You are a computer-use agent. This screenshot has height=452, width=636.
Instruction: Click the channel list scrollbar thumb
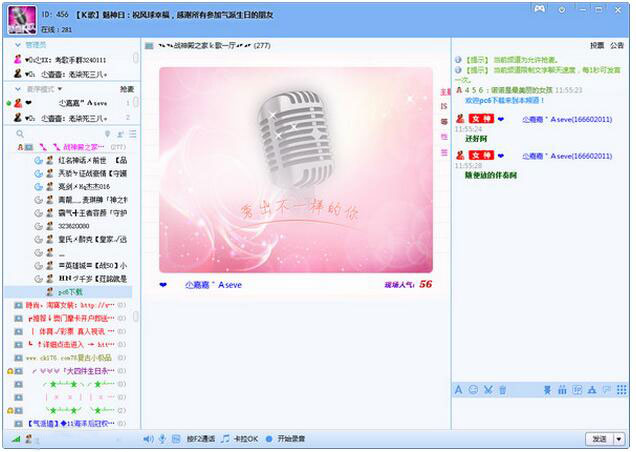tap(136, 316)
